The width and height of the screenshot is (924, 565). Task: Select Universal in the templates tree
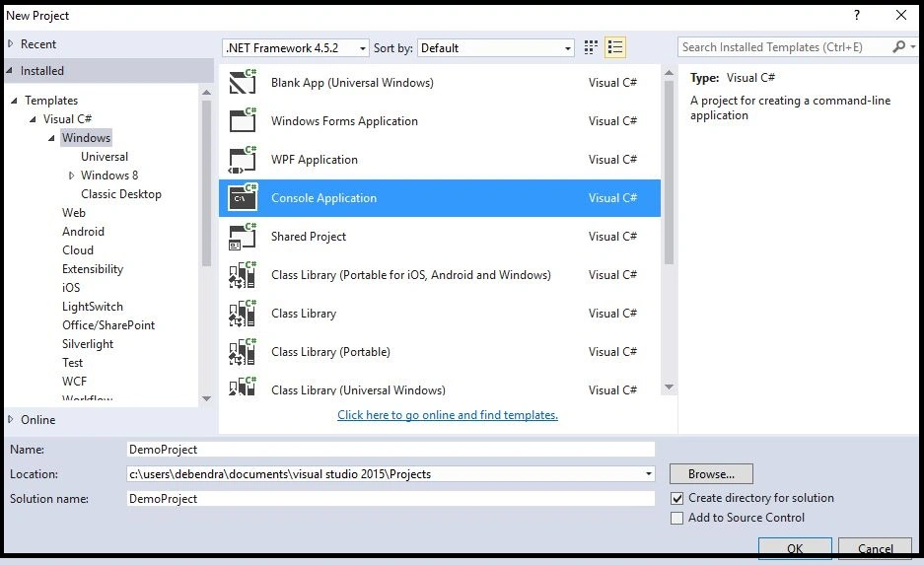(x=105, y=157)
